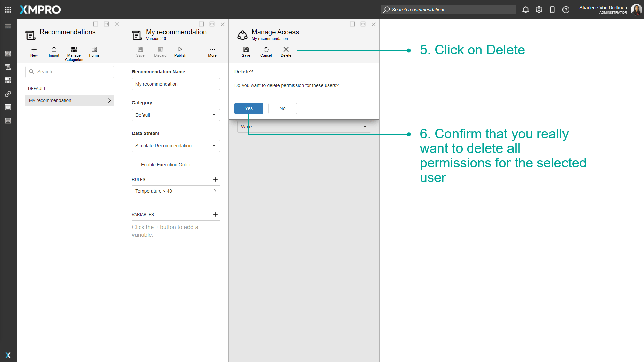644x362 pixels.
Task: Click the notifications bell icon
Action: 525,10
